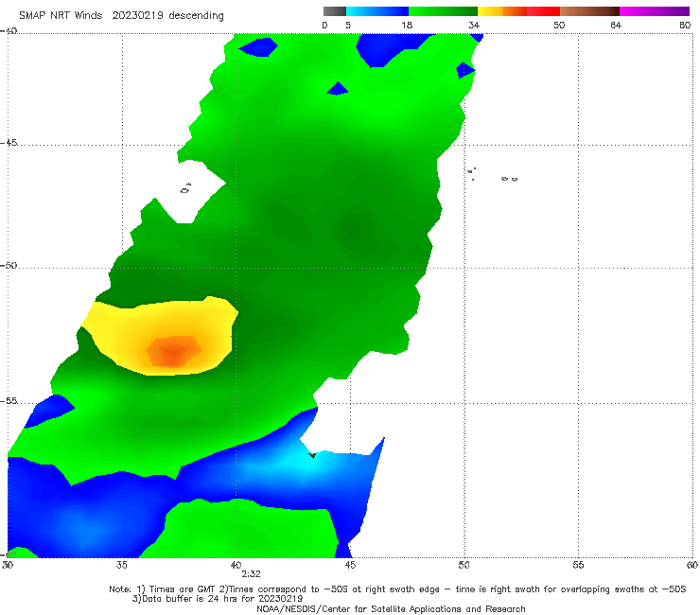Viewport: 700px width, 615px height.
Task: Click the "30" longitude label on the bottom axis
Action: [x=8, y=566]
